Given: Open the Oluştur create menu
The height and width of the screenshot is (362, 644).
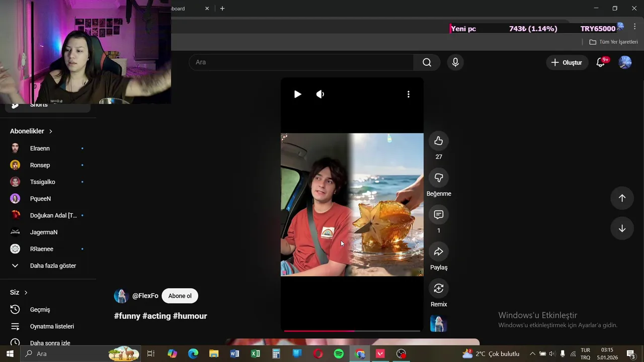Looking at the screenshot, I should coord(567,62).
